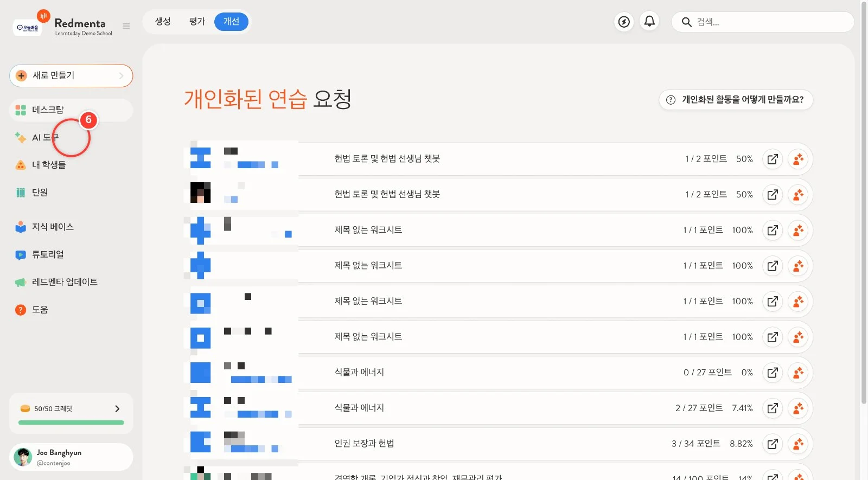Click the 7.41% percentage text
The height and width of the screenshot is (480, 868).
pyautogui.click(x=742, y=408)
